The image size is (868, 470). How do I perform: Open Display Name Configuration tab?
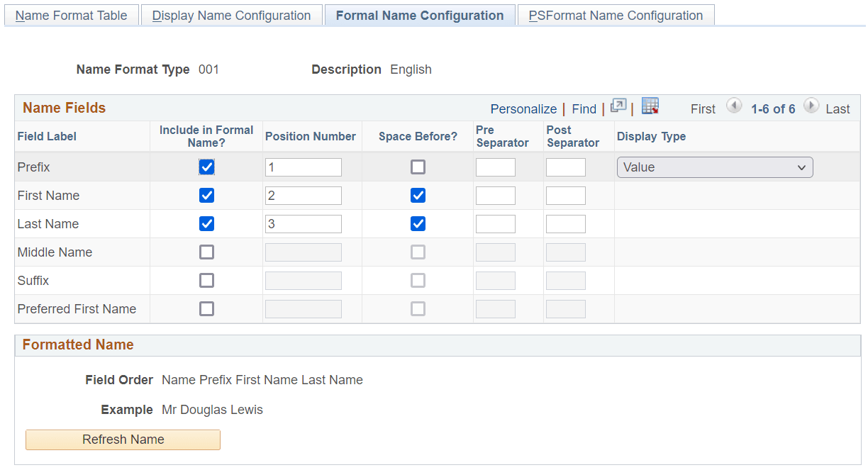pos(231,14)
